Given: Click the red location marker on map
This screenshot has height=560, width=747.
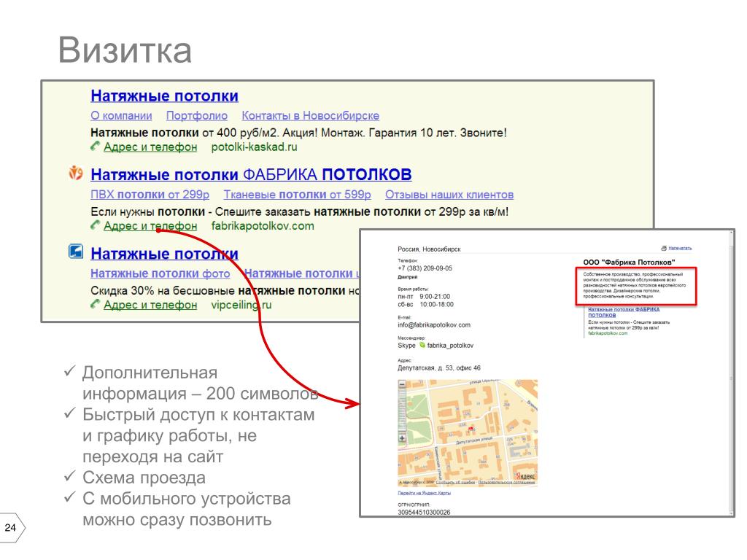Looking at the screenshot, I should [471, 429].
